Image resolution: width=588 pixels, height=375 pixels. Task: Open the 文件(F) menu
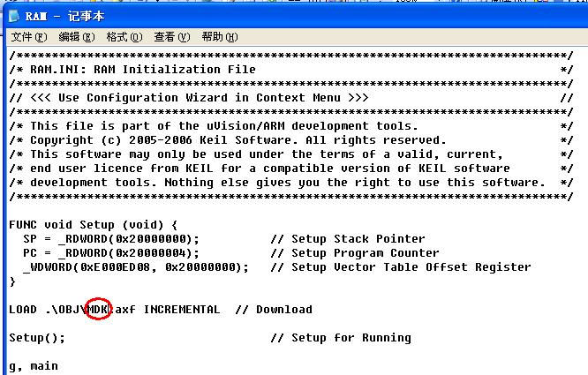[29, 37]
